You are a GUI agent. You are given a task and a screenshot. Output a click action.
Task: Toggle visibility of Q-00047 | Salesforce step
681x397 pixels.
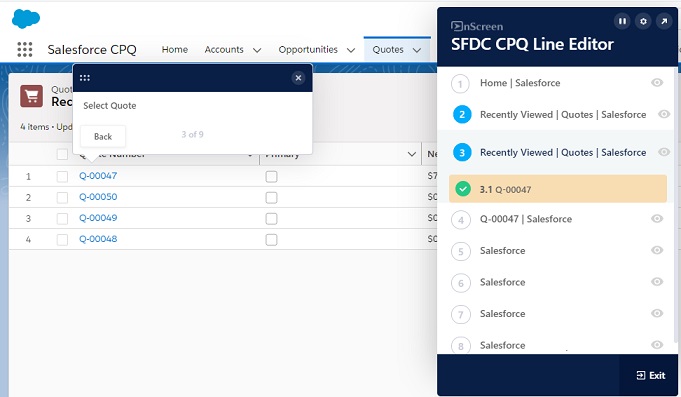657,218
